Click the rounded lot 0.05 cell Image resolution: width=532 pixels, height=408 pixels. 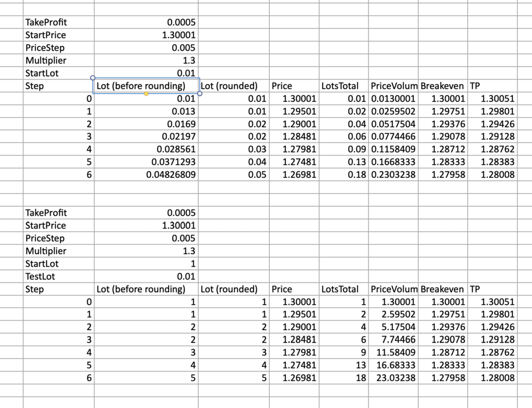click(x=234, y=175)
